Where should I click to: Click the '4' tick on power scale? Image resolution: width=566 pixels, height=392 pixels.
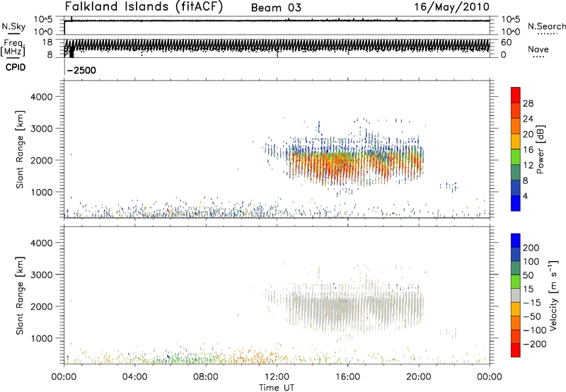[x=525, y=196]
